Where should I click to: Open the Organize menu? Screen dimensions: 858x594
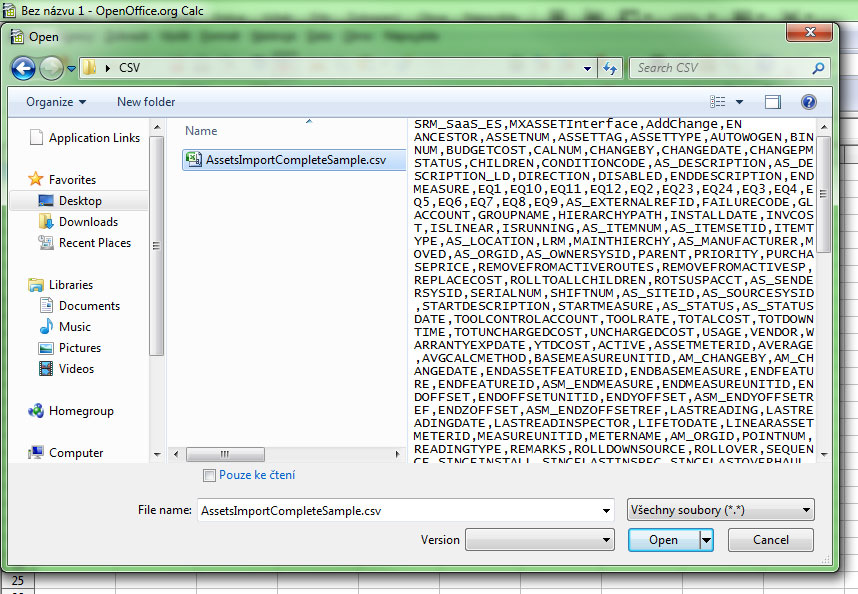click(56, 102)
